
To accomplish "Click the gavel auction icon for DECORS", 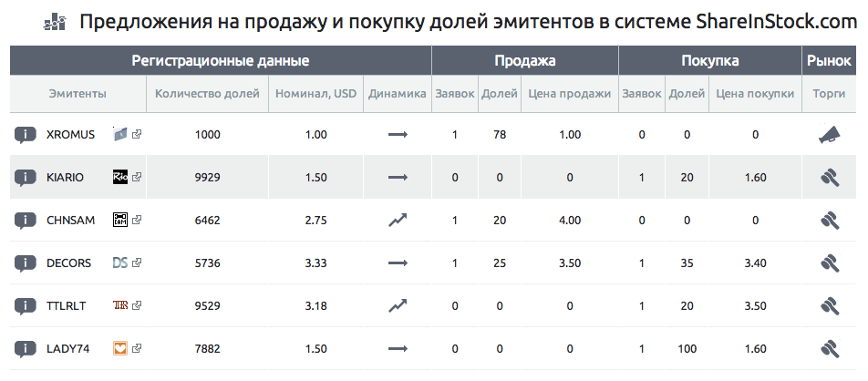I will tap(830, 263).
